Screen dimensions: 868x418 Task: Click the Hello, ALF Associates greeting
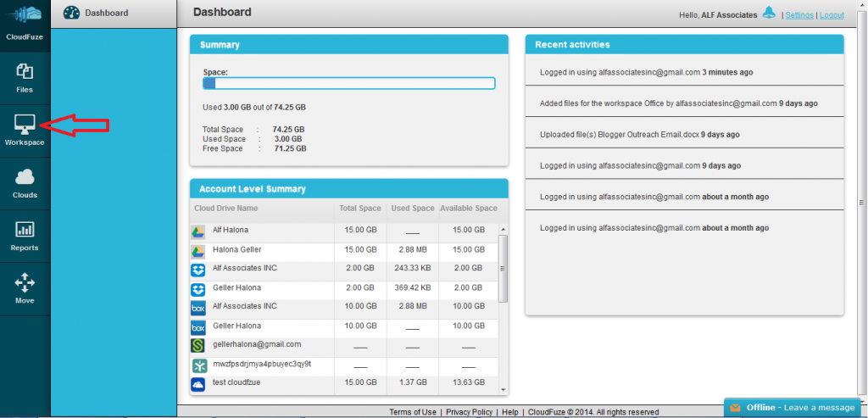(718, 15)
